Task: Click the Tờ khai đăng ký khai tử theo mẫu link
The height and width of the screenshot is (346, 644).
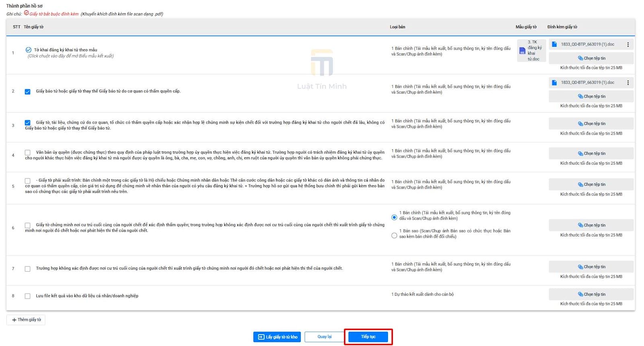Action: click(x=65, y=50)
